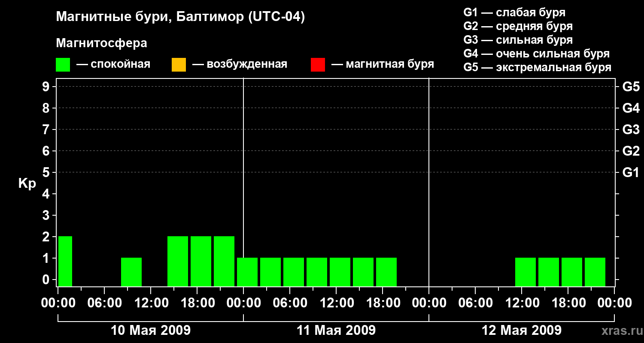Click the final green bar at 21:00 on 12 May
The height and width of the screenshot is (343, 644).
tap(595, 272)
